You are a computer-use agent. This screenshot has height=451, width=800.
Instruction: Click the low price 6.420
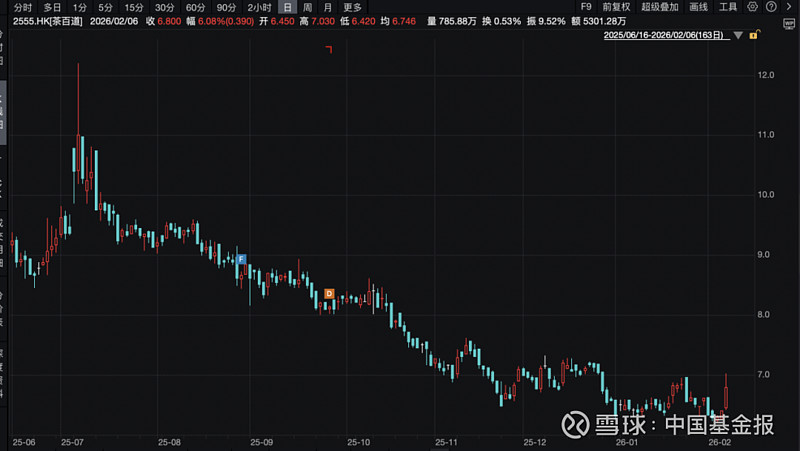[363, 21]
